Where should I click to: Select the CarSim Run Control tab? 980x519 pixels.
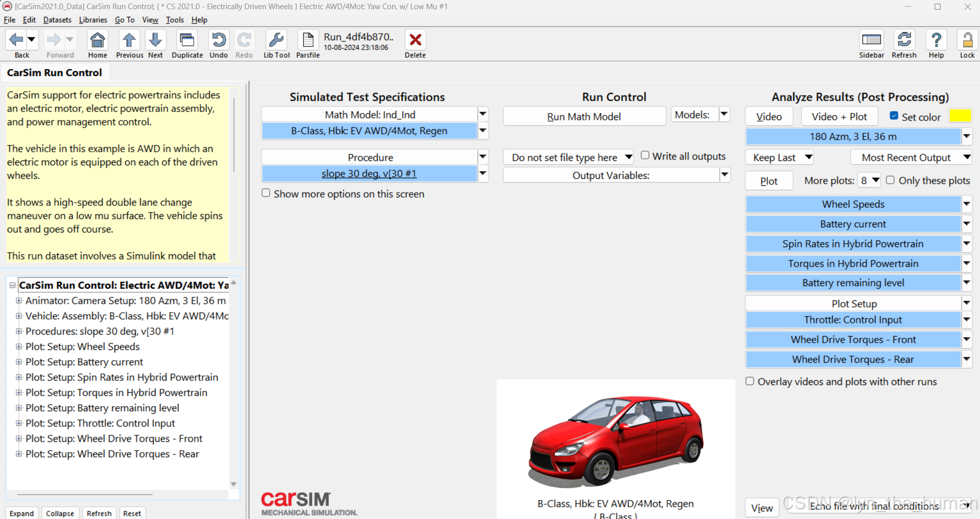[x=55, y=73]
